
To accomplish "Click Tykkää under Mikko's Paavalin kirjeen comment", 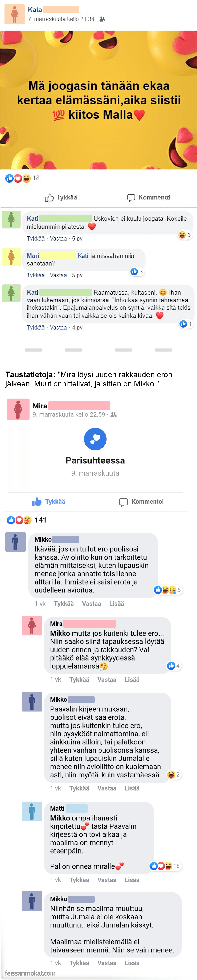I will [79, 788].
